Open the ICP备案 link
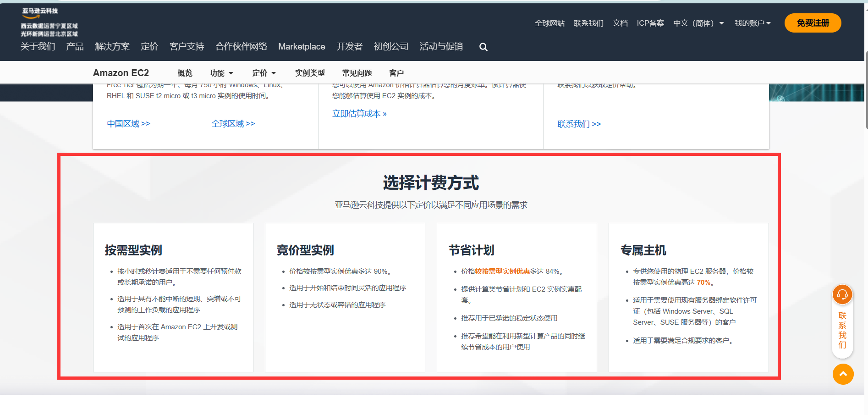This screenshot has width=868, height=415. tap(650, 23)
